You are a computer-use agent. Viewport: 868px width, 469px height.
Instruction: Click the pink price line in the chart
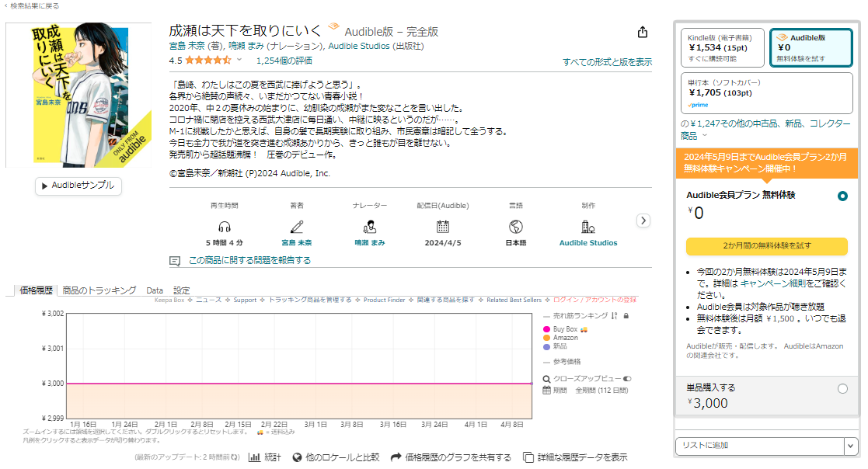[x=299, y=384]
